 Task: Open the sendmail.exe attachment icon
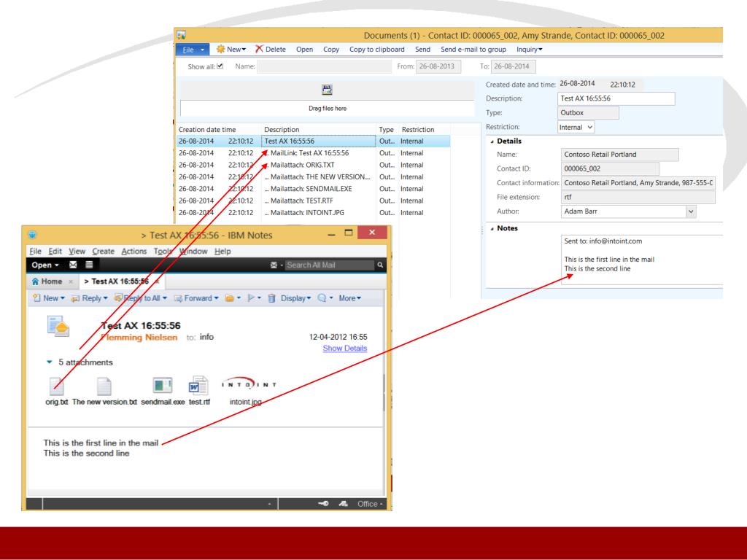click(163, 385)
